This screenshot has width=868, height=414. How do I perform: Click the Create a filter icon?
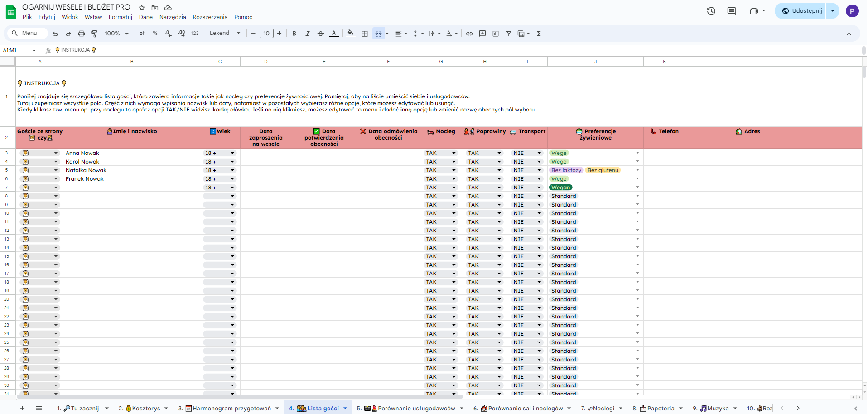(509, 34)
